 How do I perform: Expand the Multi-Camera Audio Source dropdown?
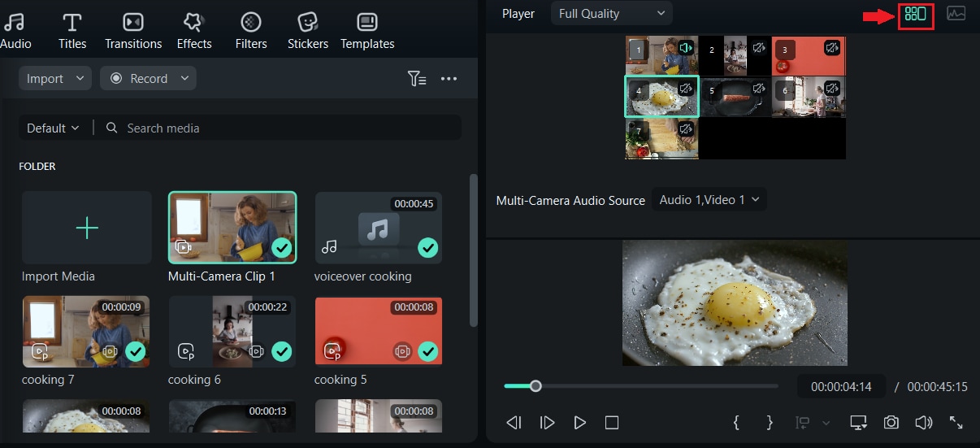click(709, 199)
